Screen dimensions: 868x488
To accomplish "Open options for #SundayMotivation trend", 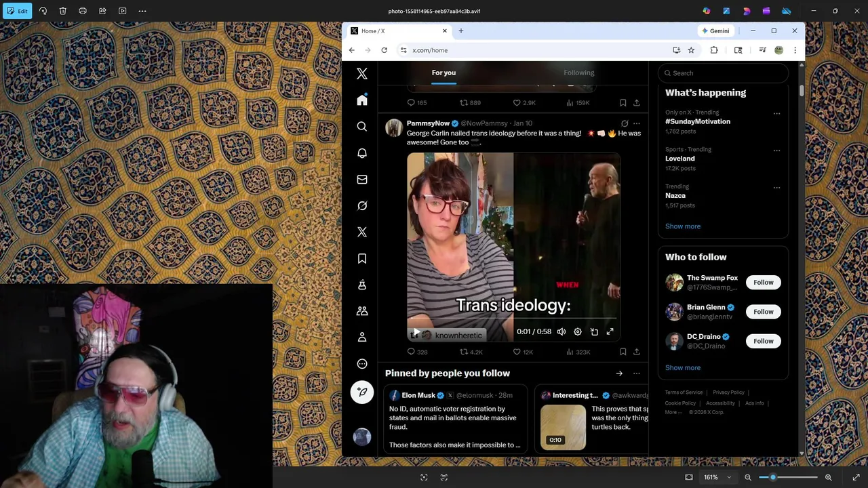I will (776, 113).
